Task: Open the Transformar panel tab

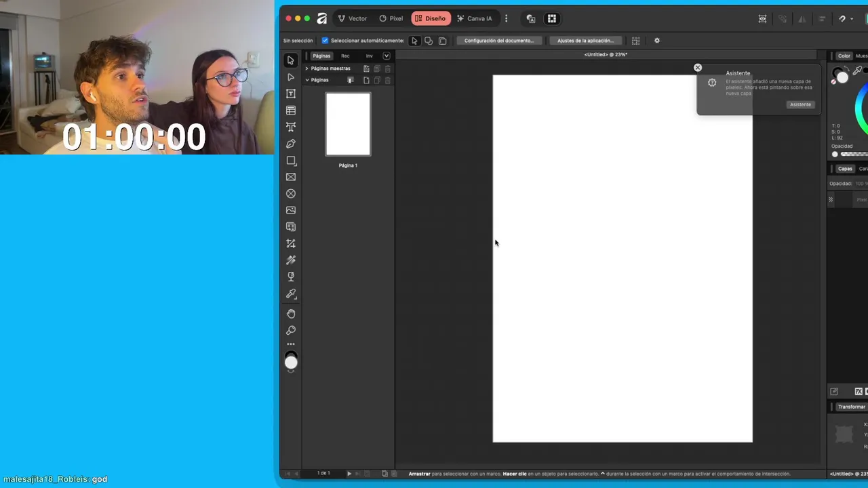Action: [852, 407]
